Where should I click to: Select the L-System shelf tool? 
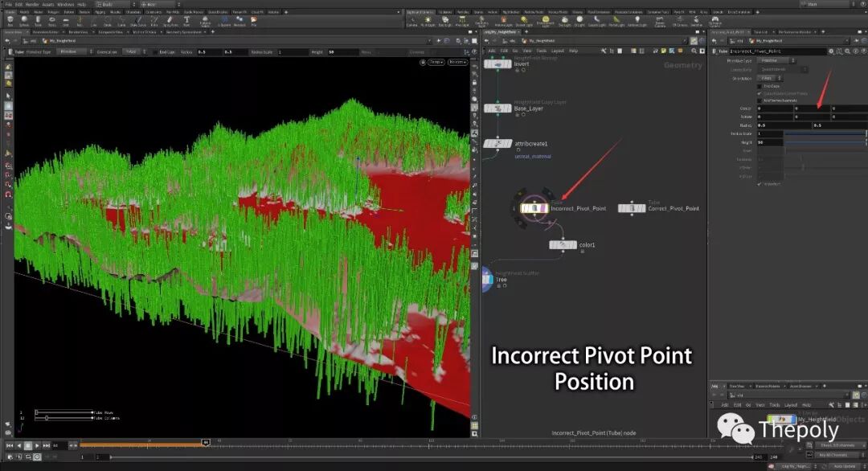(x=224, y=21)
